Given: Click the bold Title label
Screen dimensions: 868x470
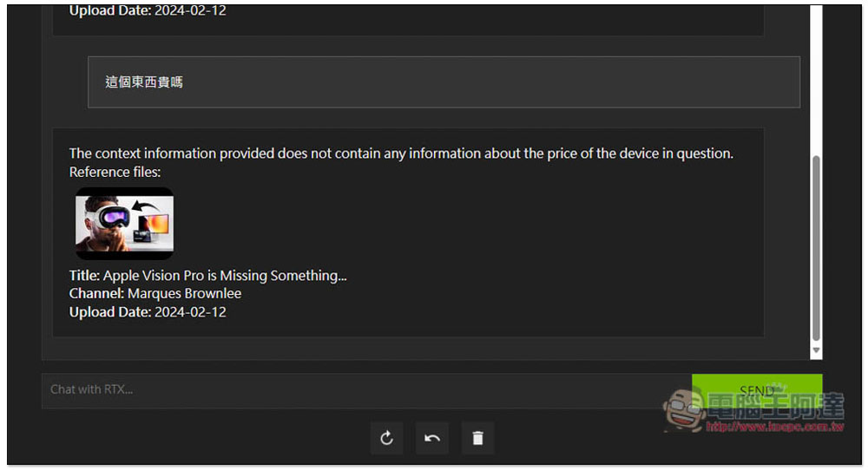Looking at the screenshot, I should pos(84,276).
